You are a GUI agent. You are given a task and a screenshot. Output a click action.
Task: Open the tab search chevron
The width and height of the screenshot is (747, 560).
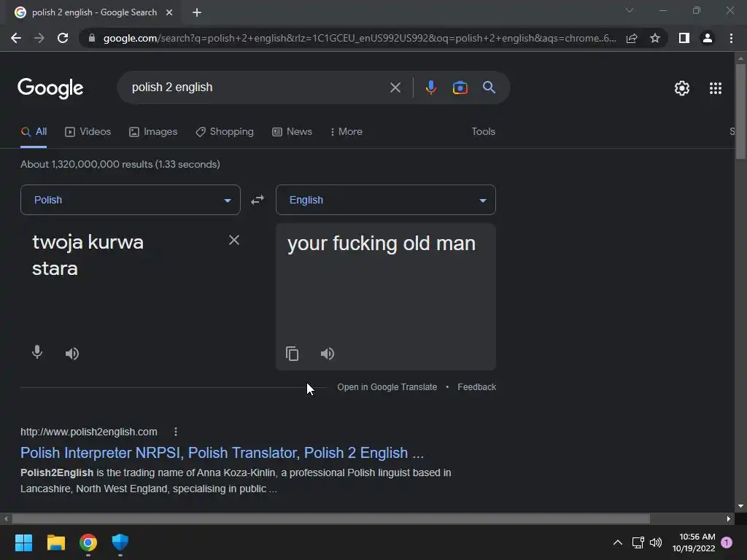(630, 10)
